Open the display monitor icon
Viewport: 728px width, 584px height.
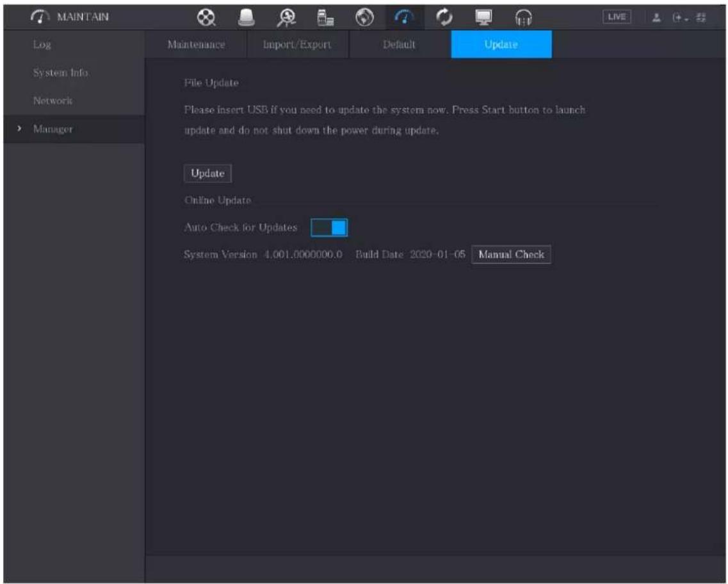click(484, 18)
